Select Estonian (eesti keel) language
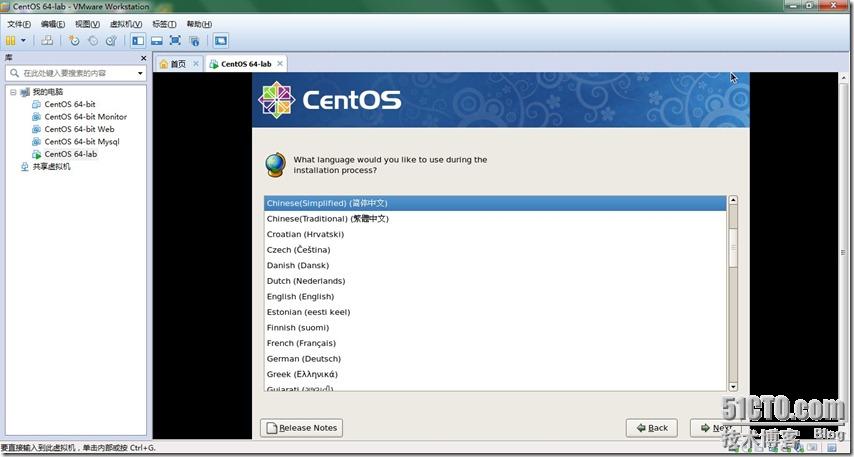This screenshot has height=457, width=854. [495, 312]
